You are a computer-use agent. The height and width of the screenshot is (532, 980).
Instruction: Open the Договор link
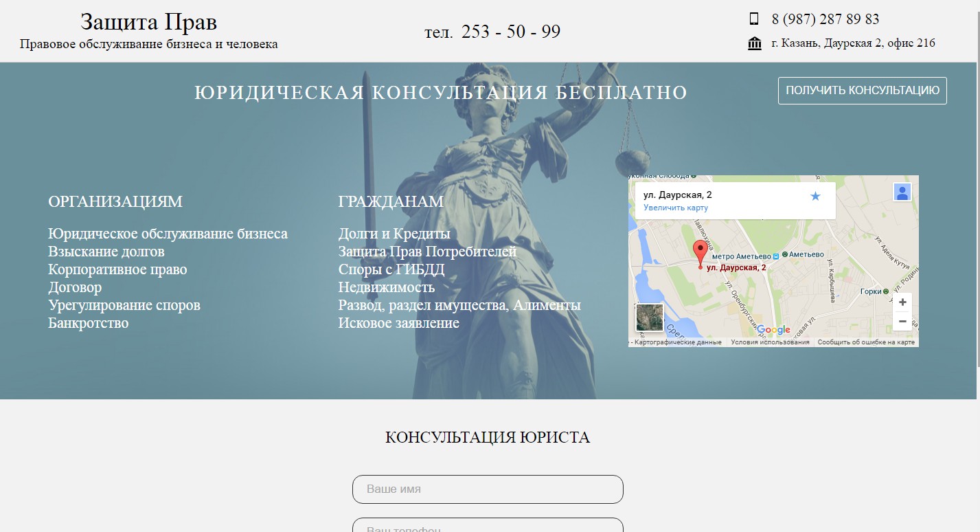[75, 287]
